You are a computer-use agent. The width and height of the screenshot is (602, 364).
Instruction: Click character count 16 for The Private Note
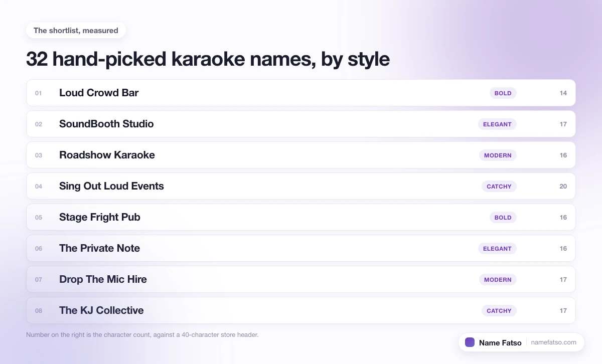(x=563, y=249)
